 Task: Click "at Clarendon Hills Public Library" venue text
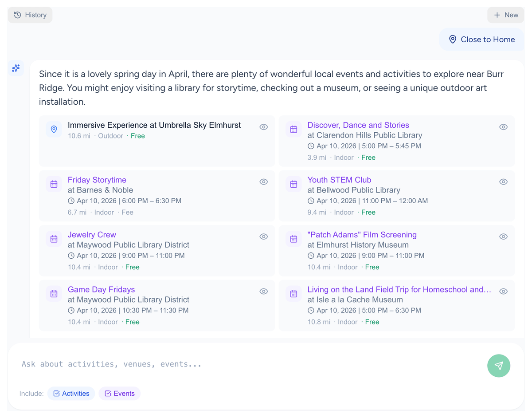(x=365, y=135)
